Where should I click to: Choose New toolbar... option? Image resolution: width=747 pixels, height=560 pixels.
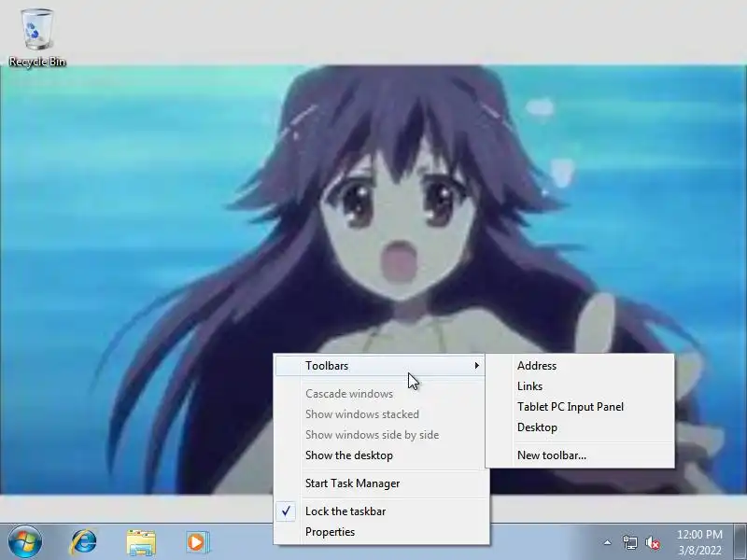coord(580,455)
